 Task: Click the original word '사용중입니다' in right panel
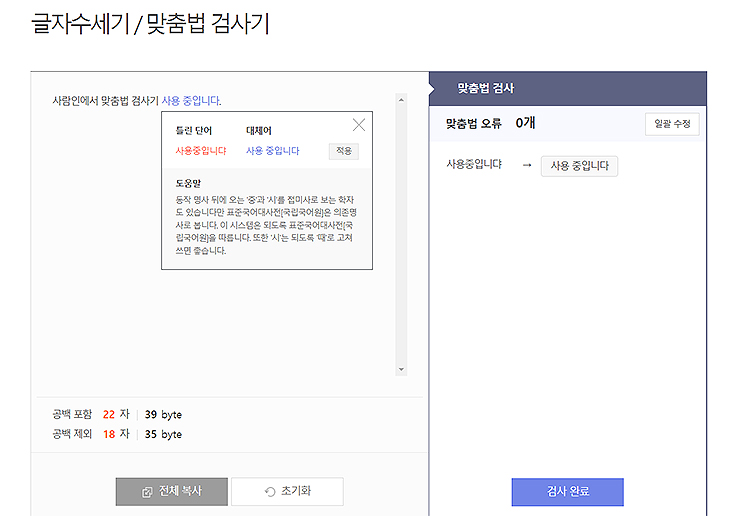coord(474,164)
